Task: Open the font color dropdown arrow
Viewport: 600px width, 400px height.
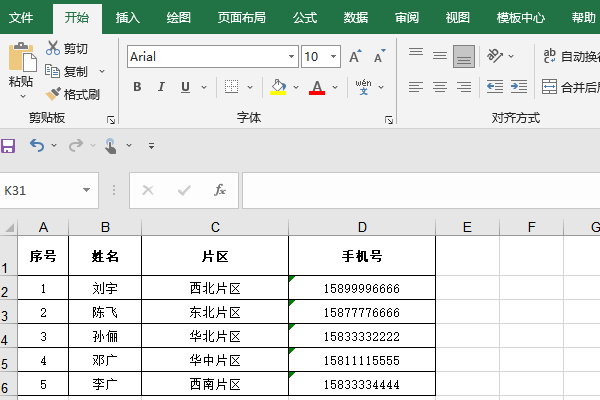Action: [335, 87]
